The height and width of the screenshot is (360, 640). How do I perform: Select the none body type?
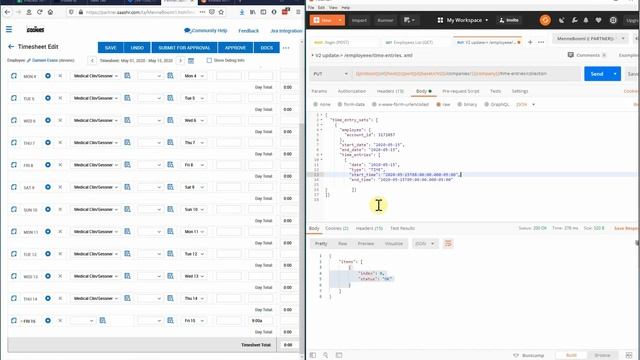316,104
